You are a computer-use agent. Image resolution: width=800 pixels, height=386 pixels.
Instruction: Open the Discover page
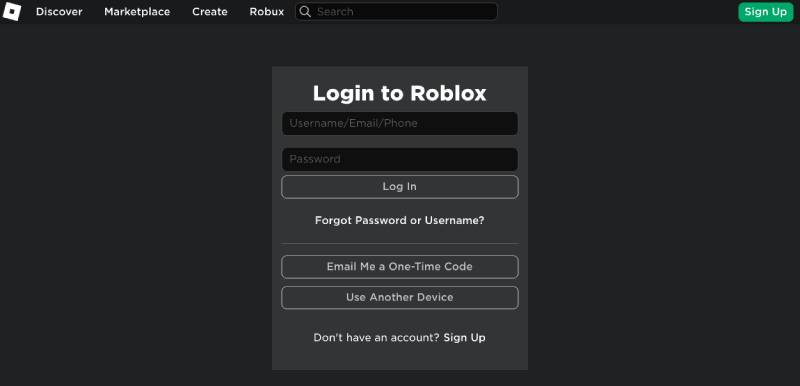click(x=59, y=12)
